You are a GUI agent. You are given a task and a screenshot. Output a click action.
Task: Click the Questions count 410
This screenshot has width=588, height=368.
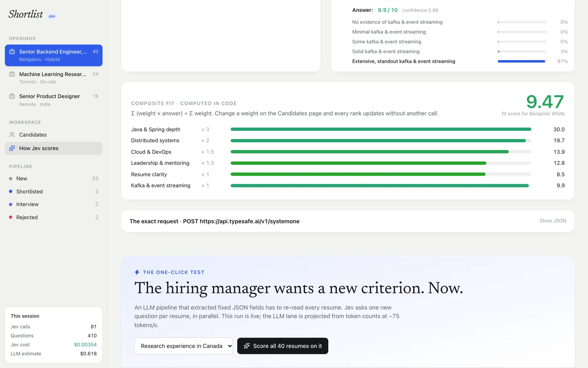[x=92, y=336]
